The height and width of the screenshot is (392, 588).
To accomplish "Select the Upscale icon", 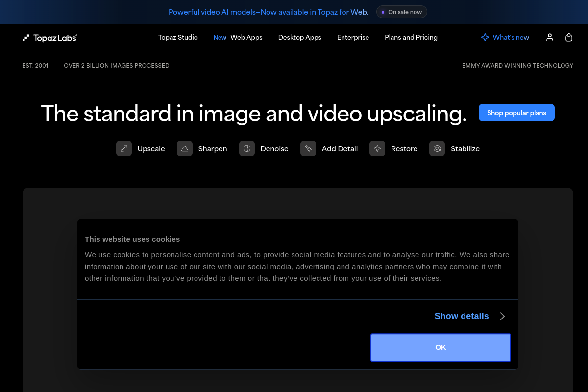I will (124, 148).
